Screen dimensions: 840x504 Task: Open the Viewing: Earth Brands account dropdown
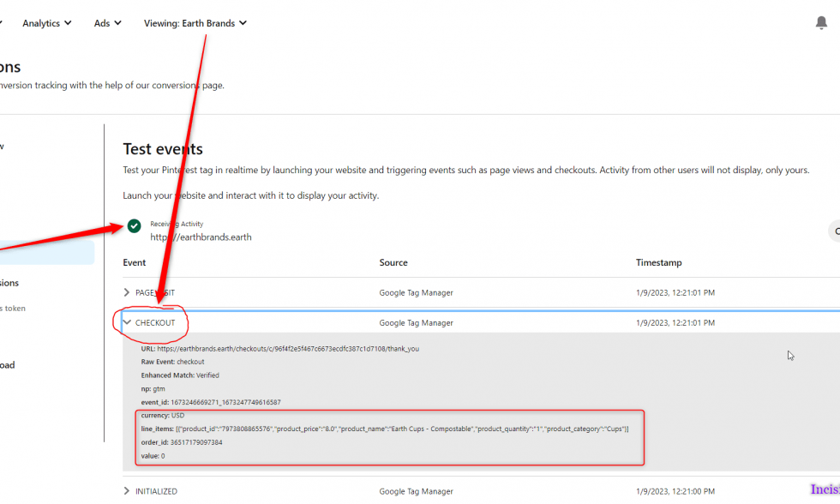point(195,23)
